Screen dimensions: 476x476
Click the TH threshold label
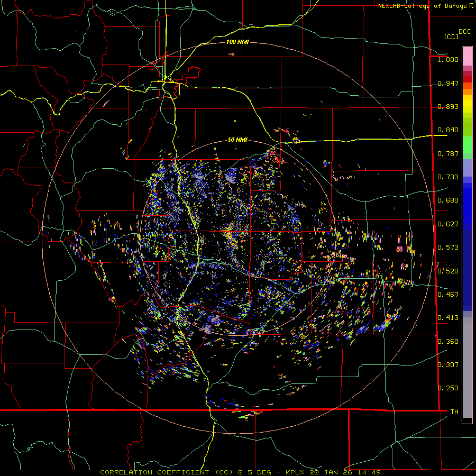(454, 412)
